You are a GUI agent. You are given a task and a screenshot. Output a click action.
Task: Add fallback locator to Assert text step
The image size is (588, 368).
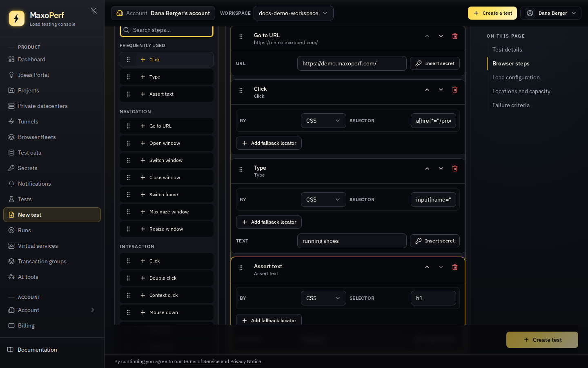[269, 320]
